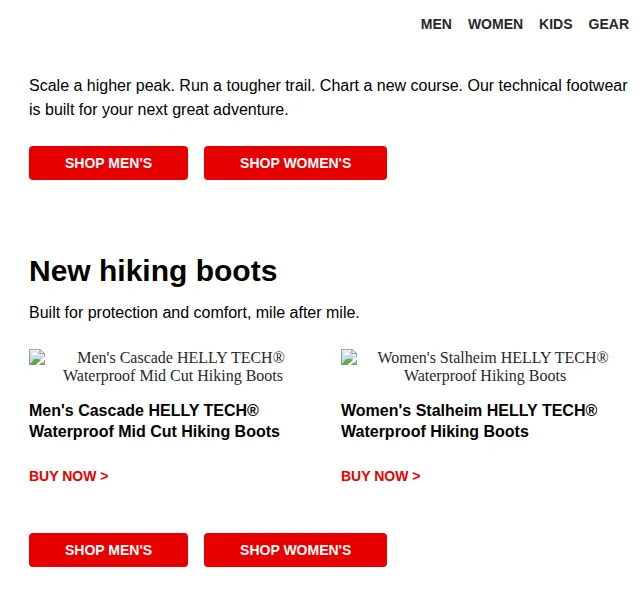This screenshot has height=600, width=640.
Task: Click the SHOP MEN'S button under the intro paragraph
Action: [x=109, y=163]
